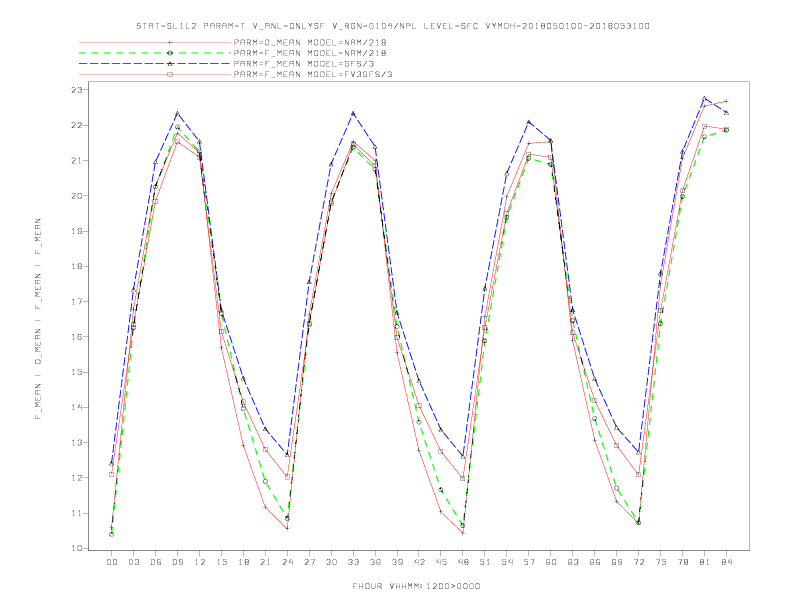Click x-axis forecast hour label 12
This screenshot has width=792, height=612.
[x=200, y=562]
